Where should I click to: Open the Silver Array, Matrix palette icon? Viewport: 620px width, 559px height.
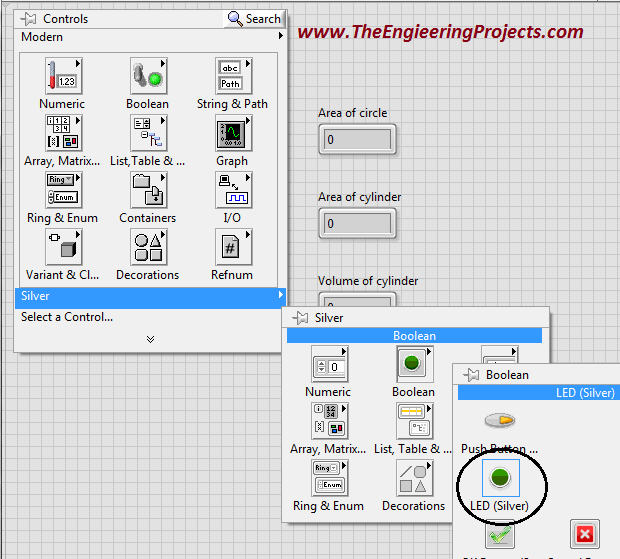click(x=329, y=421)
